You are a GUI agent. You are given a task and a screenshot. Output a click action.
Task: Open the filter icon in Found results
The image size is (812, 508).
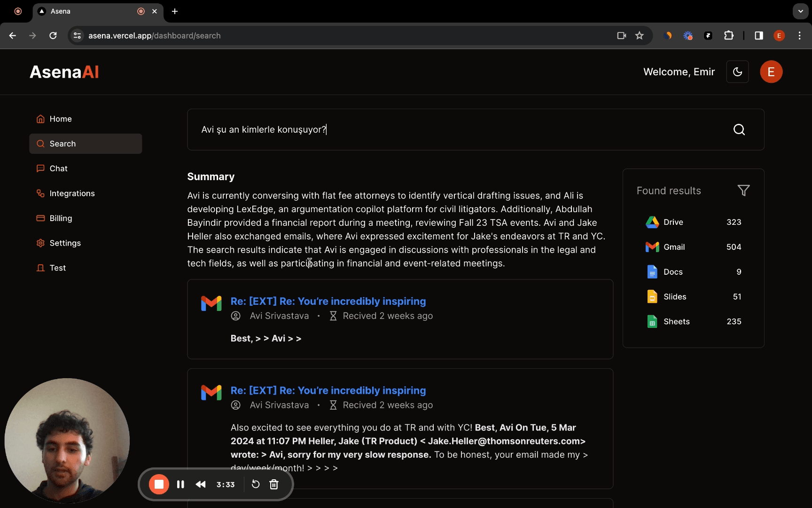(743, 190)
